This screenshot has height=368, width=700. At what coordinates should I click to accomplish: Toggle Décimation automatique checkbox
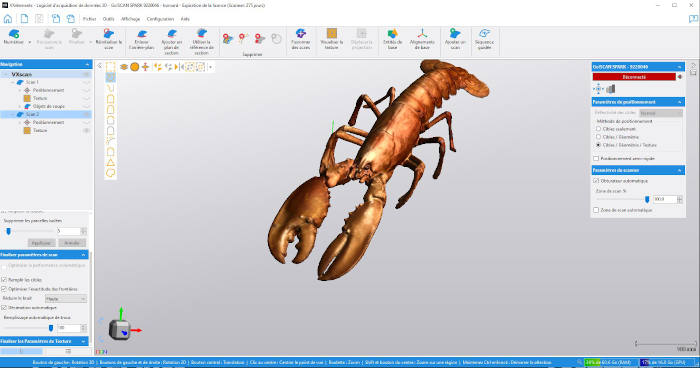click(4, 308)
